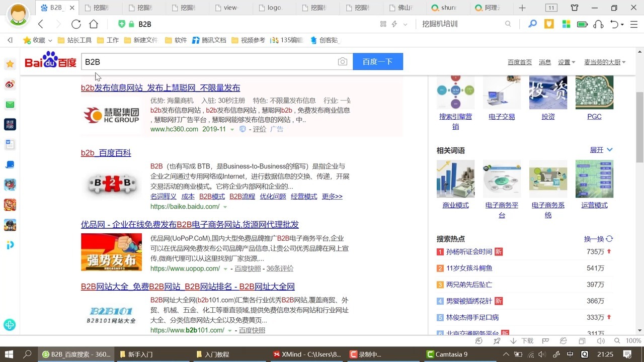
Task: Refresh hot searches with 换一换
Action: pos(598,239)
